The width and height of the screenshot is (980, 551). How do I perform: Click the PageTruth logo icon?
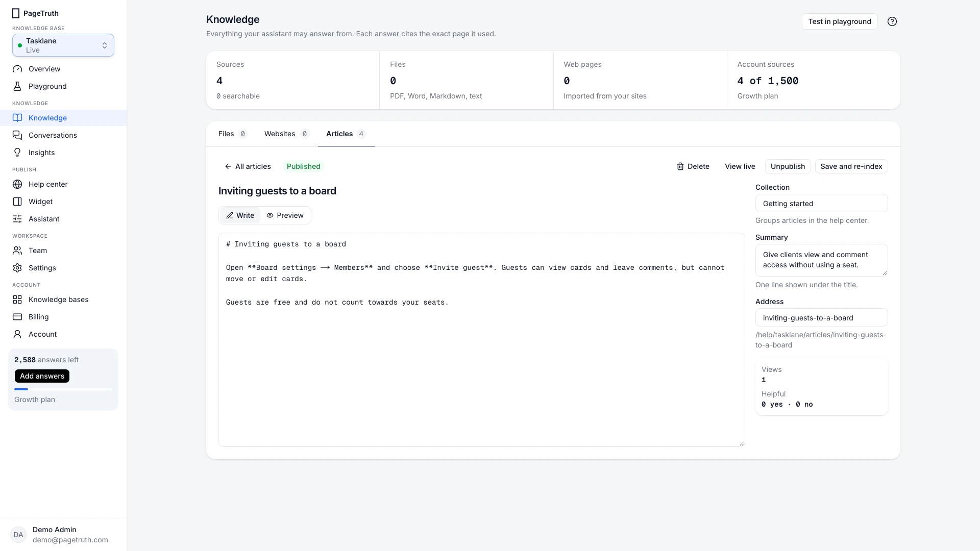[x=16, y=13]
